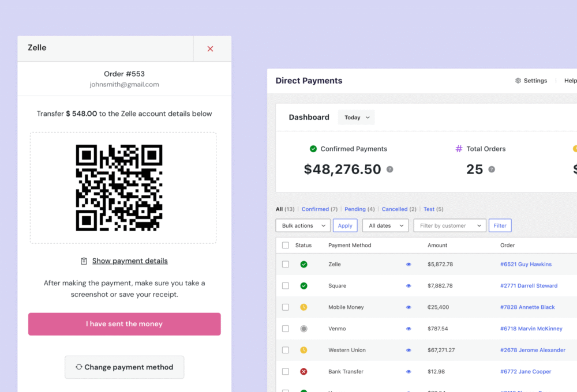Open Settings via the gear icon

518,81
